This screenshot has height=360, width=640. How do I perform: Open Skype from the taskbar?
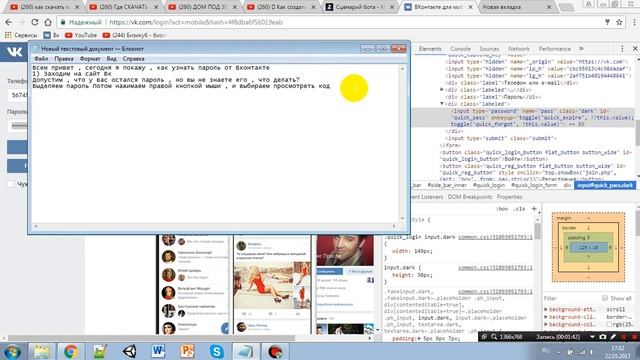pos(216,351)
